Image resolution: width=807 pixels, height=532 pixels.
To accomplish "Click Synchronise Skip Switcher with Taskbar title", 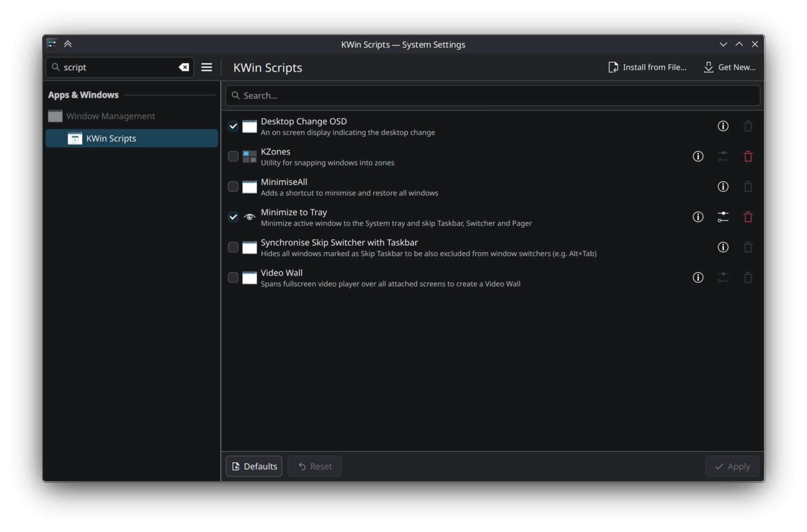I will coord(339,243).
